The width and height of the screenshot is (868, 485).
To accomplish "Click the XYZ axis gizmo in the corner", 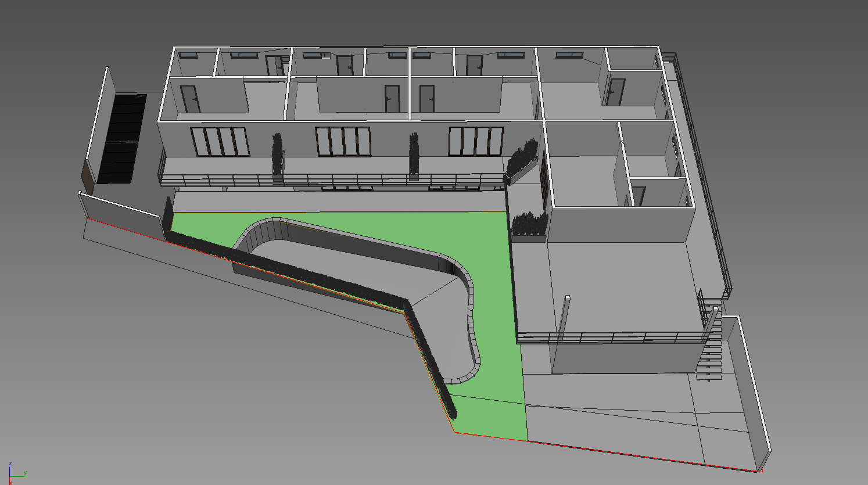I will 15,473.
